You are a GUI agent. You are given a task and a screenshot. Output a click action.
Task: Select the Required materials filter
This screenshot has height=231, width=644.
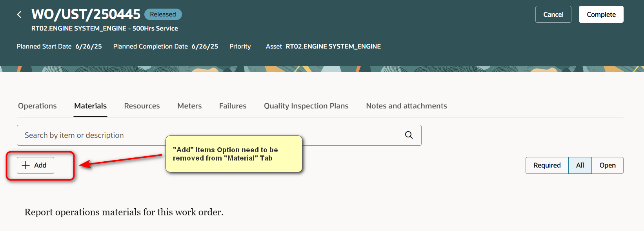point(546,165)
